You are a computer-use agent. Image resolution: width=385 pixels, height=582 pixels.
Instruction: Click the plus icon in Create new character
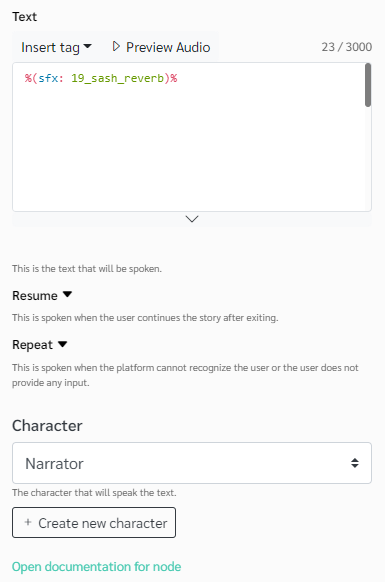point(28,522)
